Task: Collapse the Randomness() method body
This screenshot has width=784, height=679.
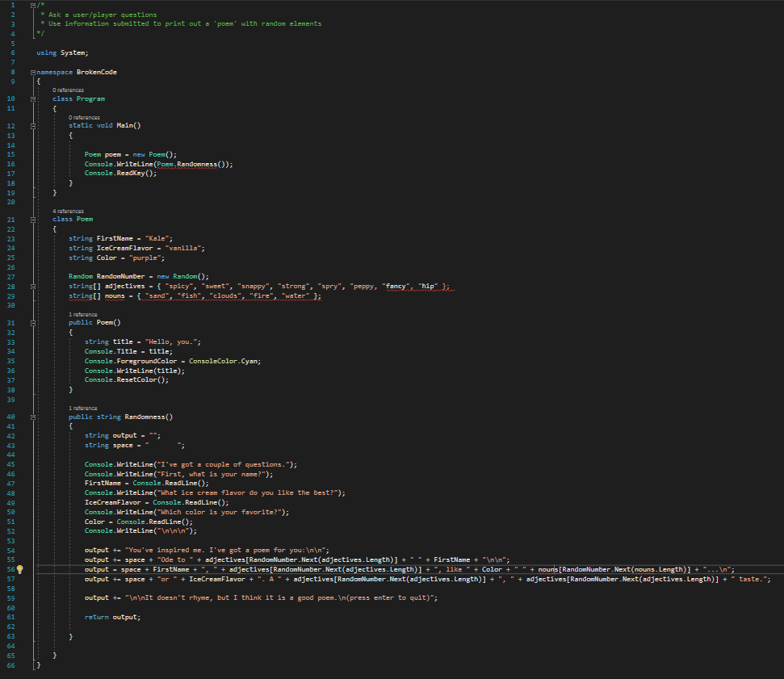Action: [33, 417]
